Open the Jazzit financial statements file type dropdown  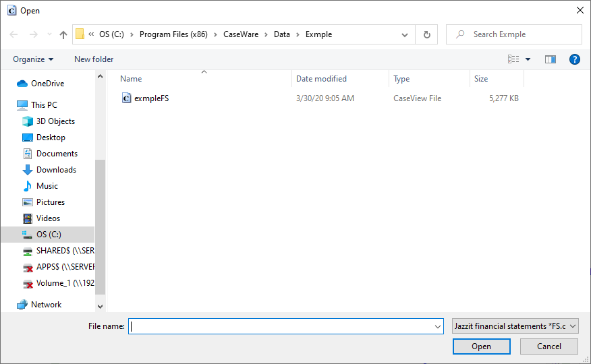point(515,326)
